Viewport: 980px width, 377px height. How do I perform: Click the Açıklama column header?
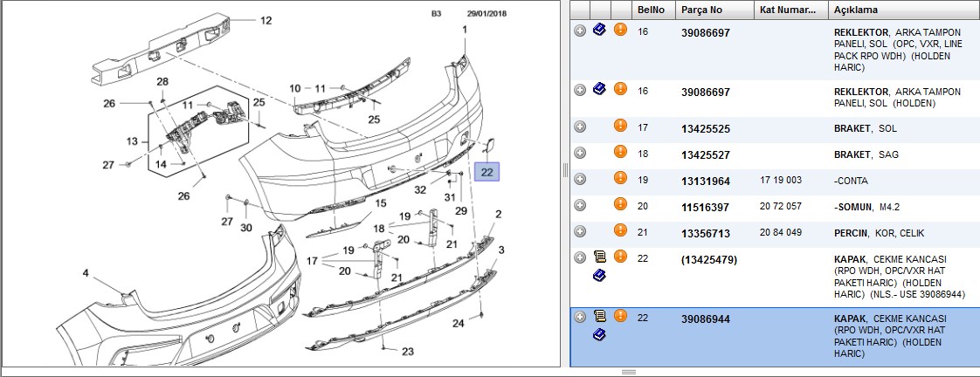click(x=904, y=10)
